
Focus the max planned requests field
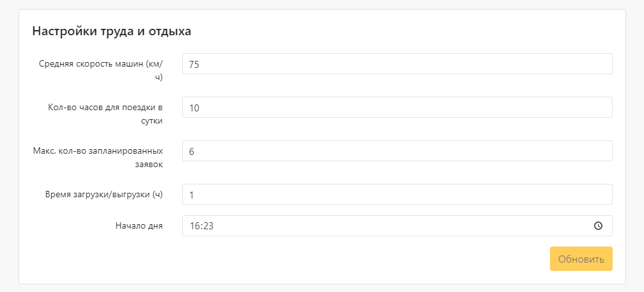pyautogui.click(x=397, y=151)
